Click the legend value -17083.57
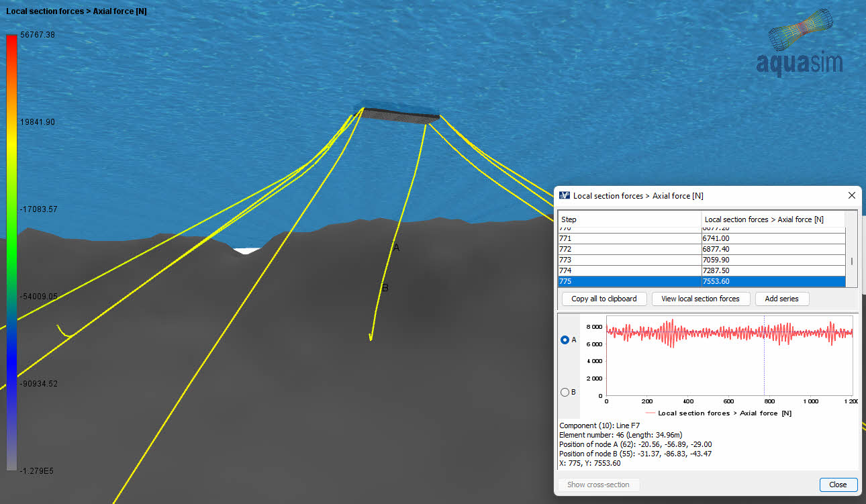The width and height of the screenshot is (866, 504). click(x=38, y=209)
